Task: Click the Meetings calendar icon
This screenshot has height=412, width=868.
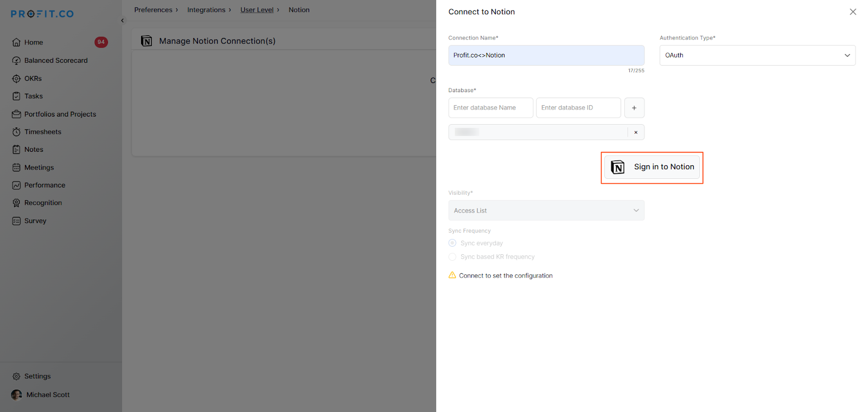Action: (x=16, y=168)
